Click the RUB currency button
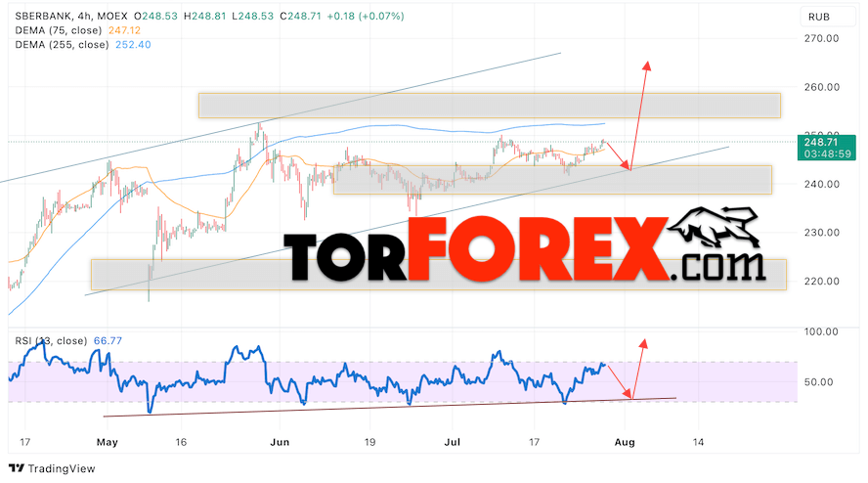Screen dimensions: 868x483 828,17
